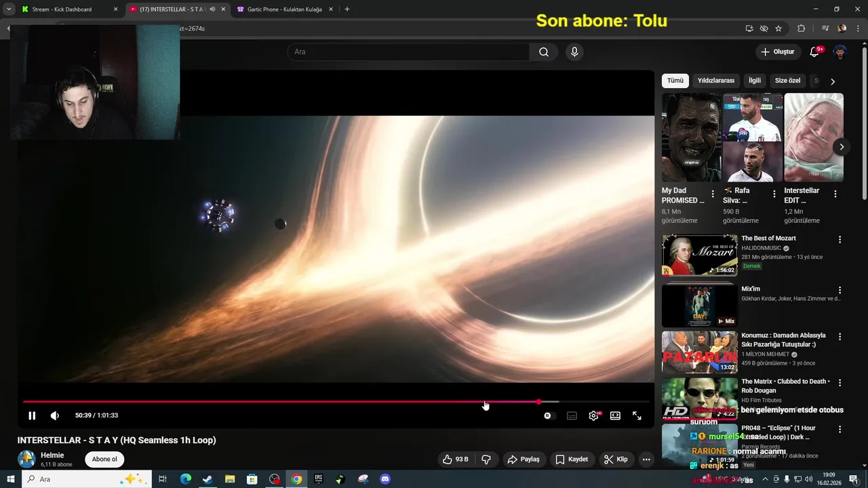The width and height of the screenshot is (868, 488).
Task: Open Discord from the taskbar
Action: pyautogui.click(x=385, y=479)
